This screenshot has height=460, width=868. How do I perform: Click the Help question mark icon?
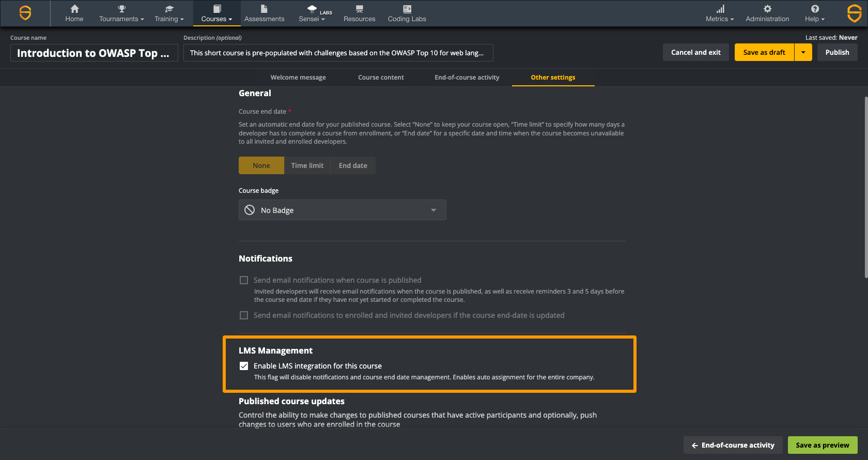(815, 9)
